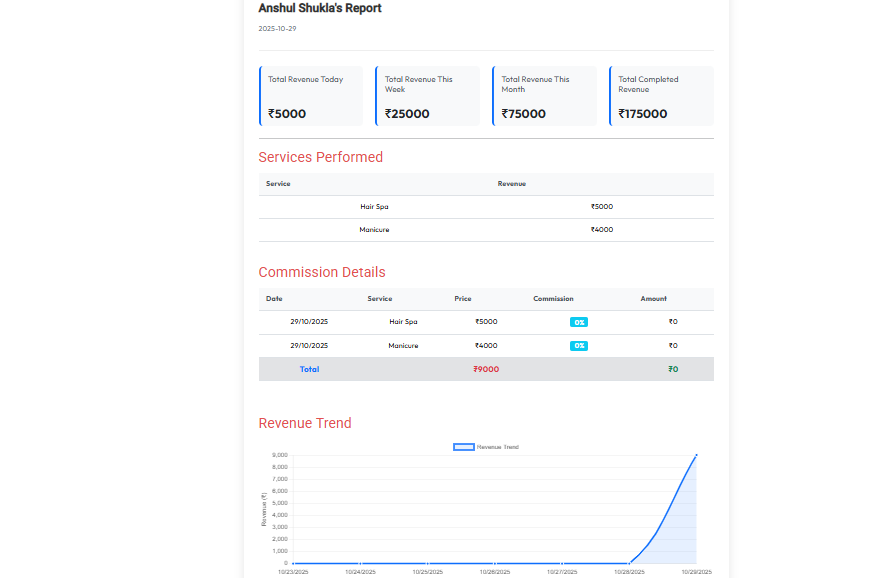Open the Commission Details section heading
The image size is (894, 578).
(x=322, y=271)
